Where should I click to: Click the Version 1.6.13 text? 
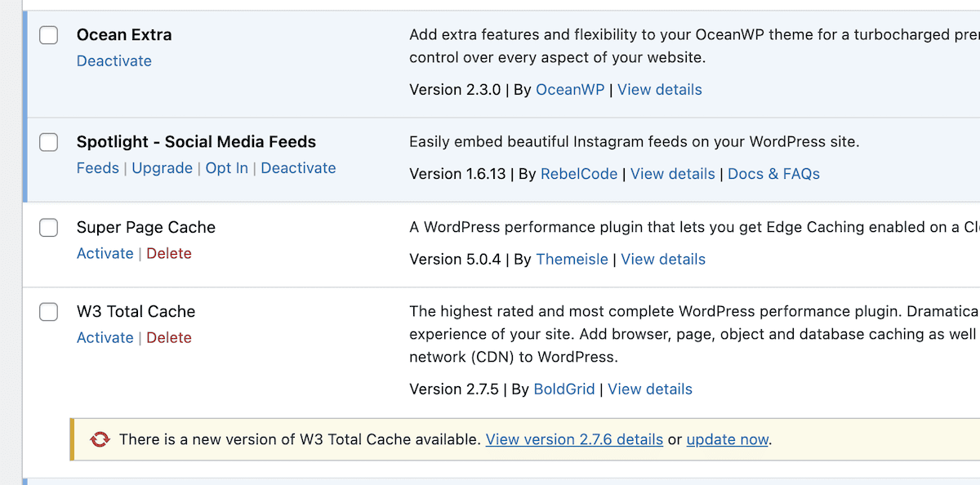[x=459, y=174]
